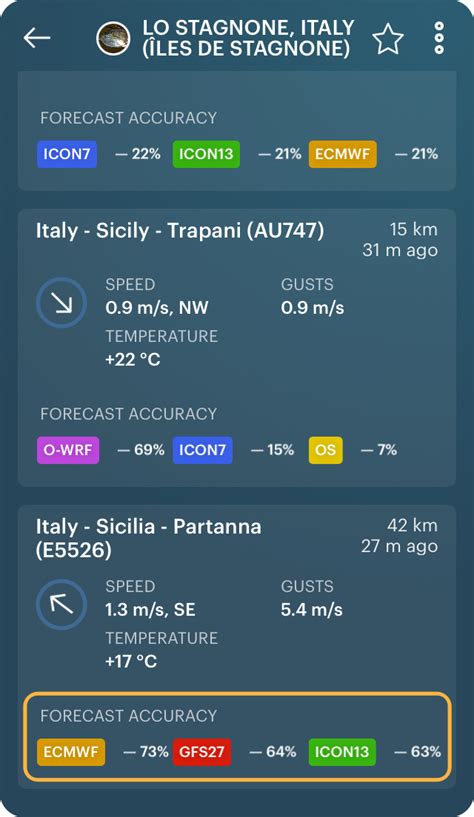This screenshot has height=817, width=474.
Task: Tap the ECMWF badge showing 21%
Action: click(x=342, y=154)
